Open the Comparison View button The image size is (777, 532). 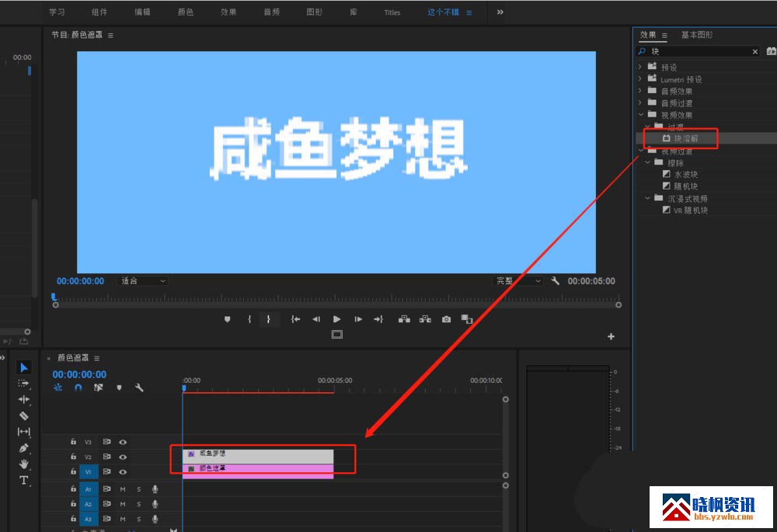click(x=467, y=319)
